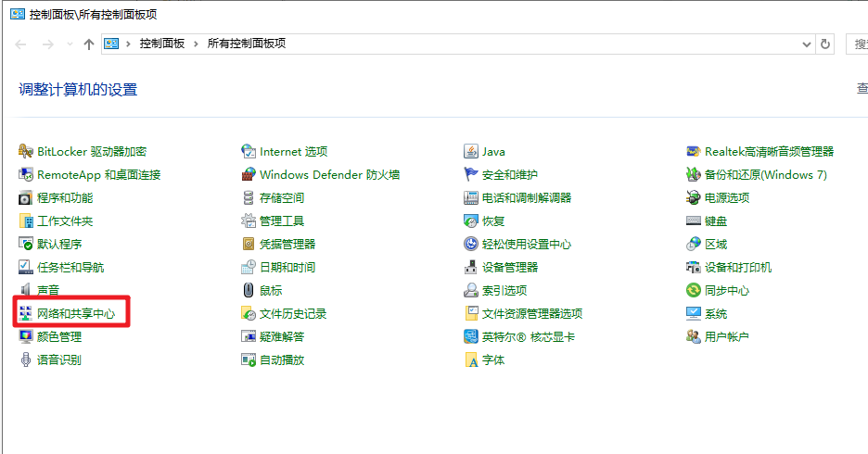Click the back navigation arrow

20,44
